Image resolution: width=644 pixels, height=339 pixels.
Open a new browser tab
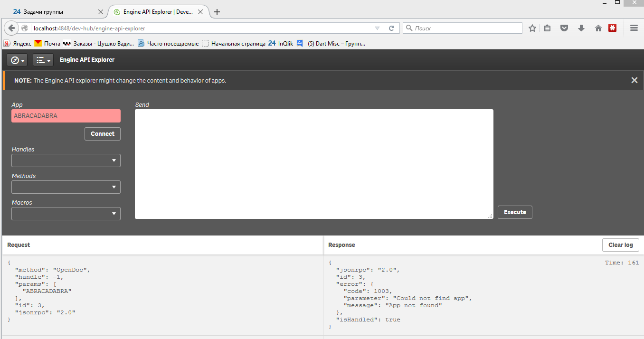pyautogui.click(x=217, y=11)
